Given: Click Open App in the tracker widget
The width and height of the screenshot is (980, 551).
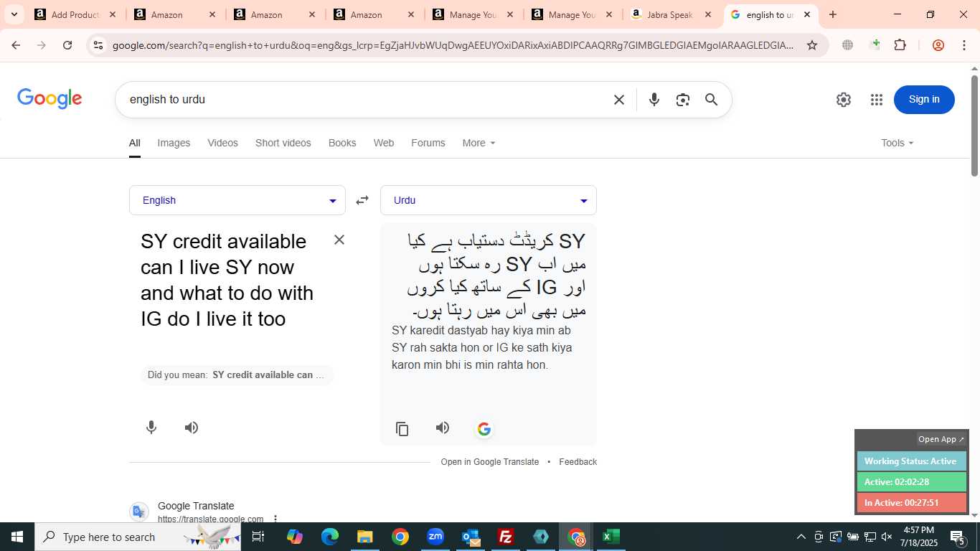Looking at the screenshot, I should pos(941,439).
